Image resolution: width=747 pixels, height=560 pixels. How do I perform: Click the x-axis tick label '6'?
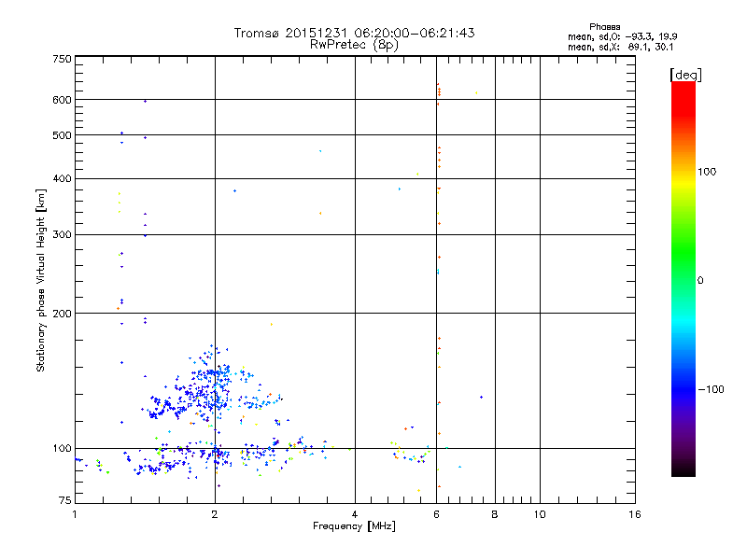pos(436,514)
